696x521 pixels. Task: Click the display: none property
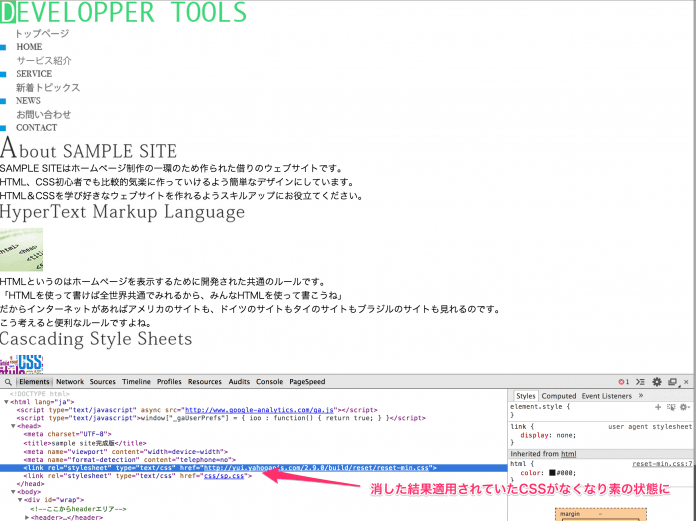pyautogui.click(x=548, y=435)
